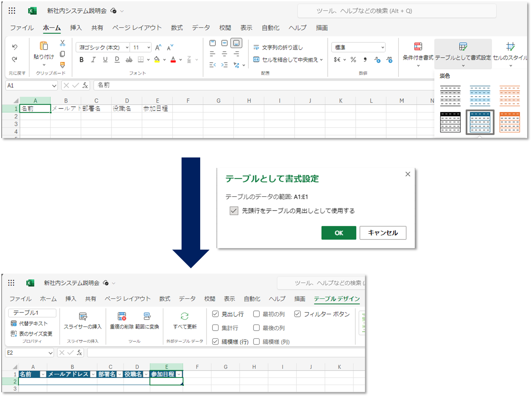Toggle the 縞模様 (行) checkbox

click(x=215, y=341)
